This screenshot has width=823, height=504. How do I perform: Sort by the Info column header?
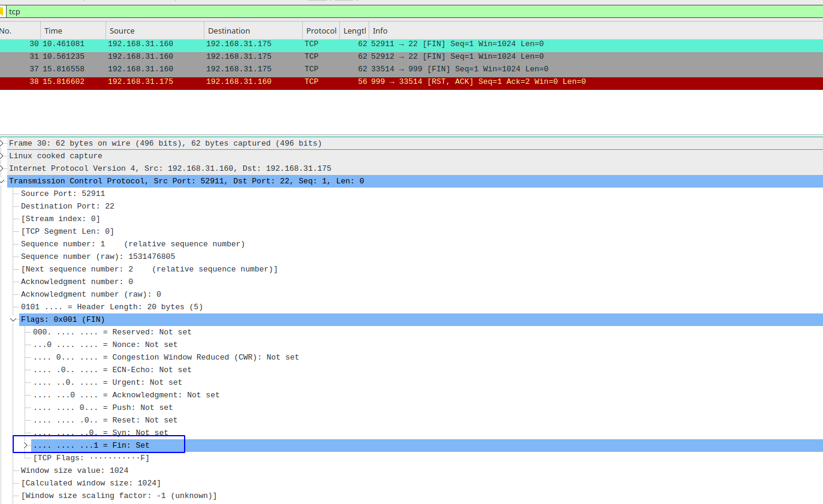[x=596, y=31]
